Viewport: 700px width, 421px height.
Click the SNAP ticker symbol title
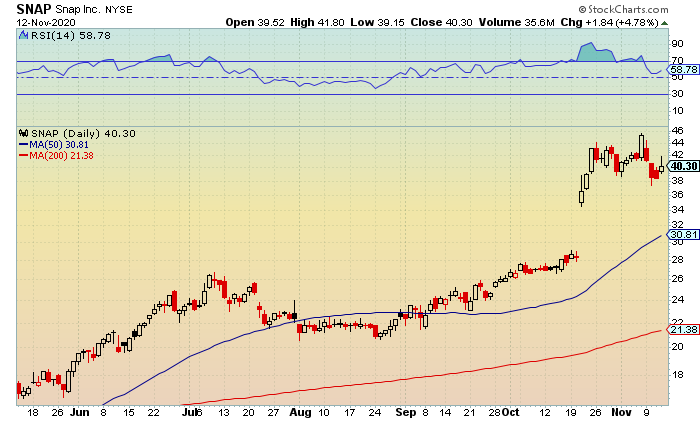34,9
